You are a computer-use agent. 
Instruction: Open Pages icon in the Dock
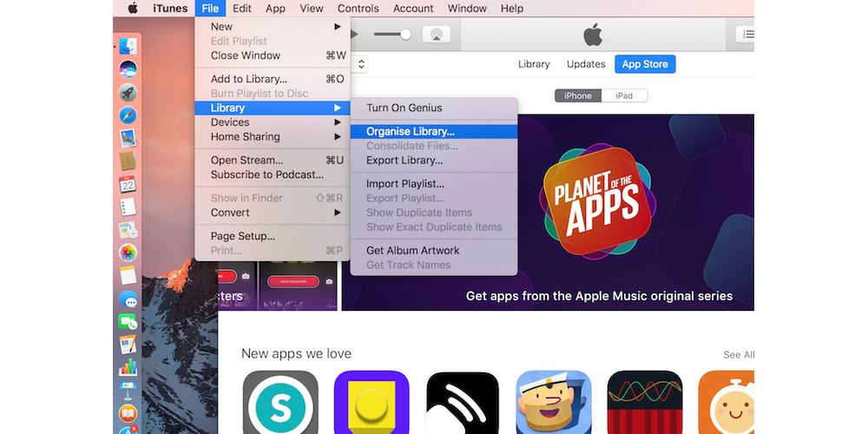coord(128,345)
